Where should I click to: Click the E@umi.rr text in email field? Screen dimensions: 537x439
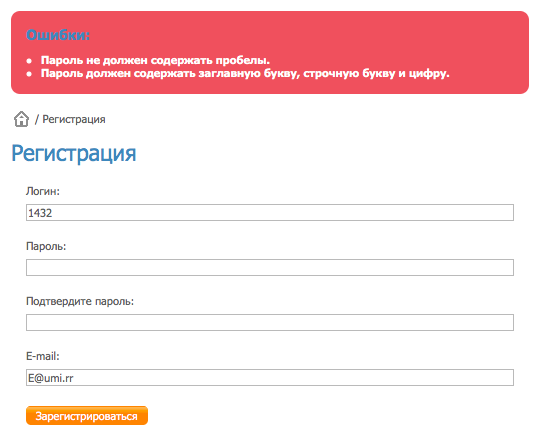point(51,378)
